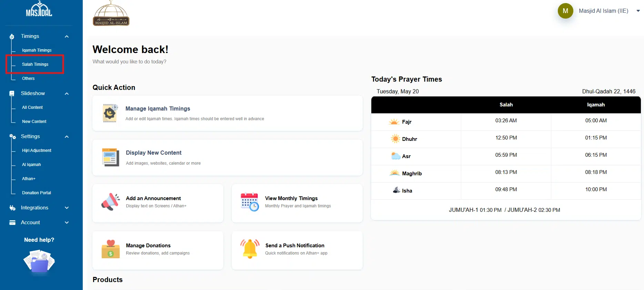This screenshot has width=644, height=290.
Task: Open the Donation Portal sidebar item
Action: (x=37, y=193)
